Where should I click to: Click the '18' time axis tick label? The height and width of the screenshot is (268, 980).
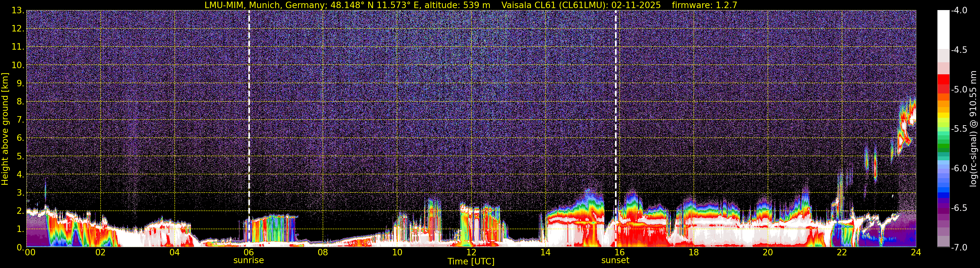(694, 252)
